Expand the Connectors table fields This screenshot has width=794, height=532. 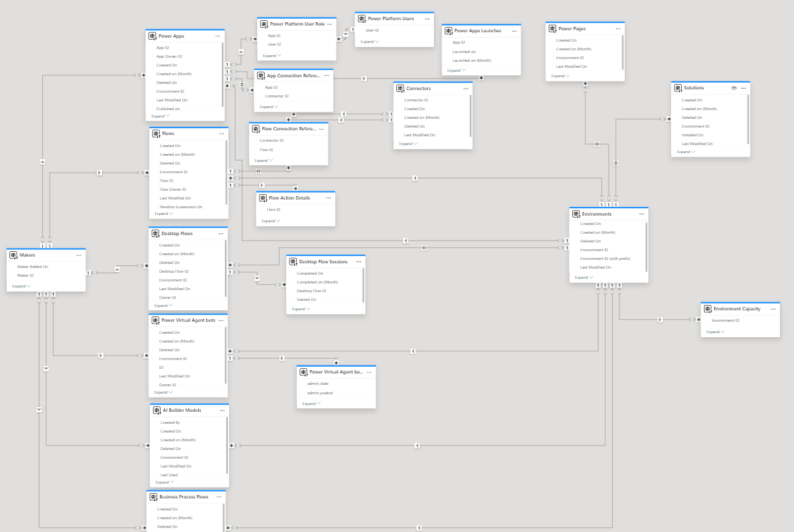click(x=408, y=144)
